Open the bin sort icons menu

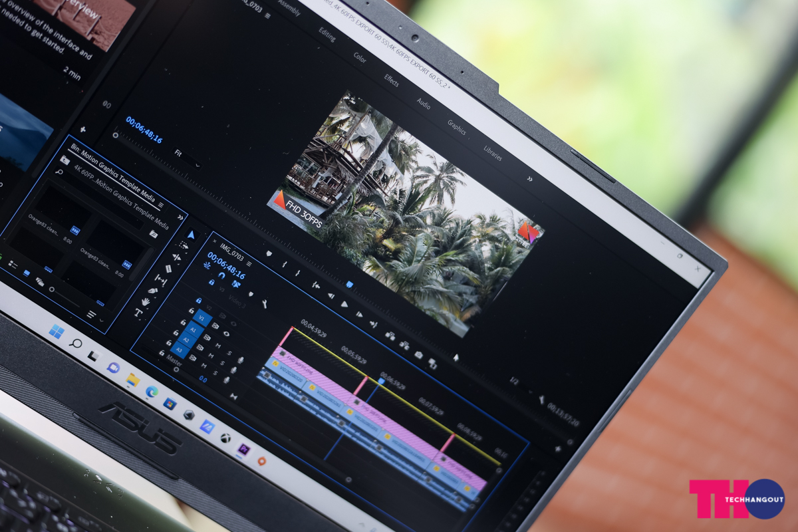(91, 314)
